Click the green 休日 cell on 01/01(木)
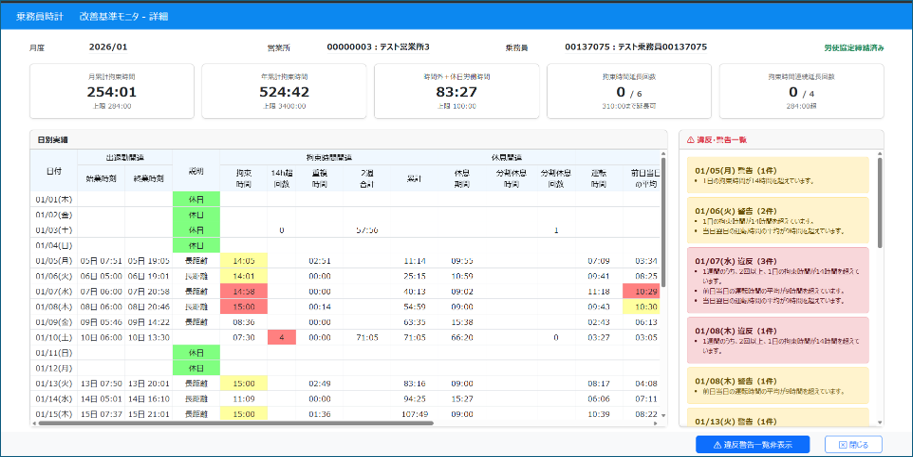The width and height of the screenshot is (913, 457). 196,199
